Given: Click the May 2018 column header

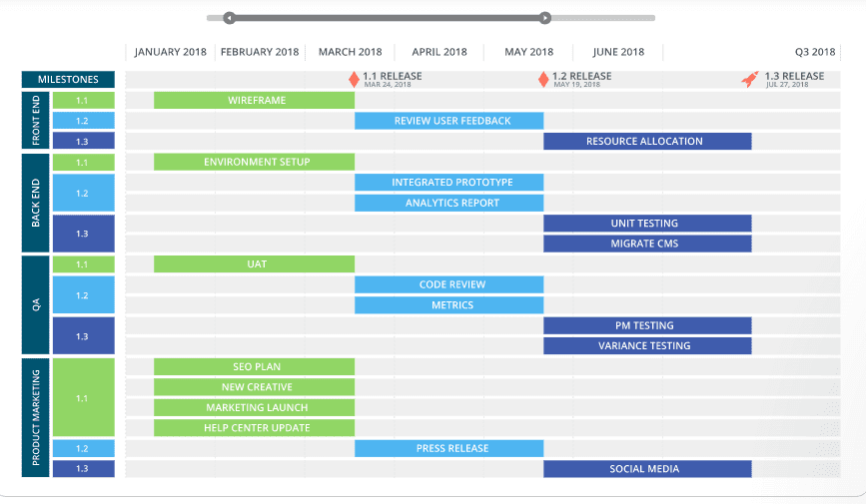Looking at the screenshot, I should coord(528,52).
